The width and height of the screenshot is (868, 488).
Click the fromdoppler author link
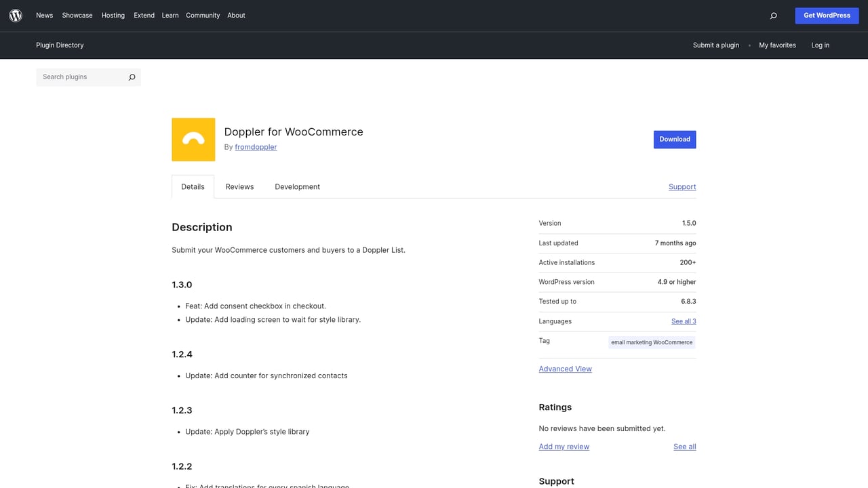click(x=256, y=147)
